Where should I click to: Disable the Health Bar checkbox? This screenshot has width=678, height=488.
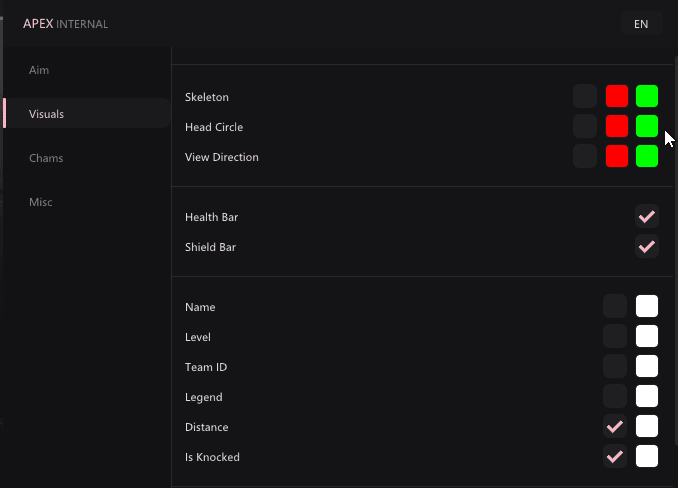point(647,216)
